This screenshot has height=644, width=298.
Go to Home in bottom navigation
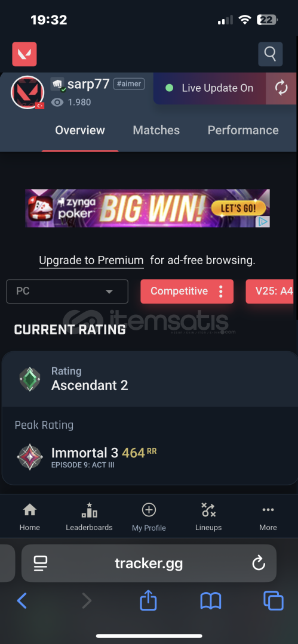click(30, 517)
